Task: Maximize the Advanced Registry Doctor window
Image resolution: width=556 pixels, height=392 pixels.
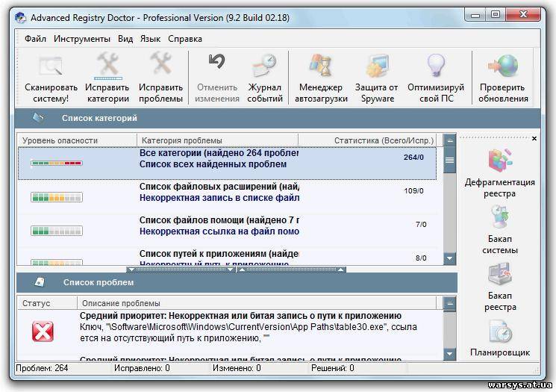Action: tap(496, 15)
